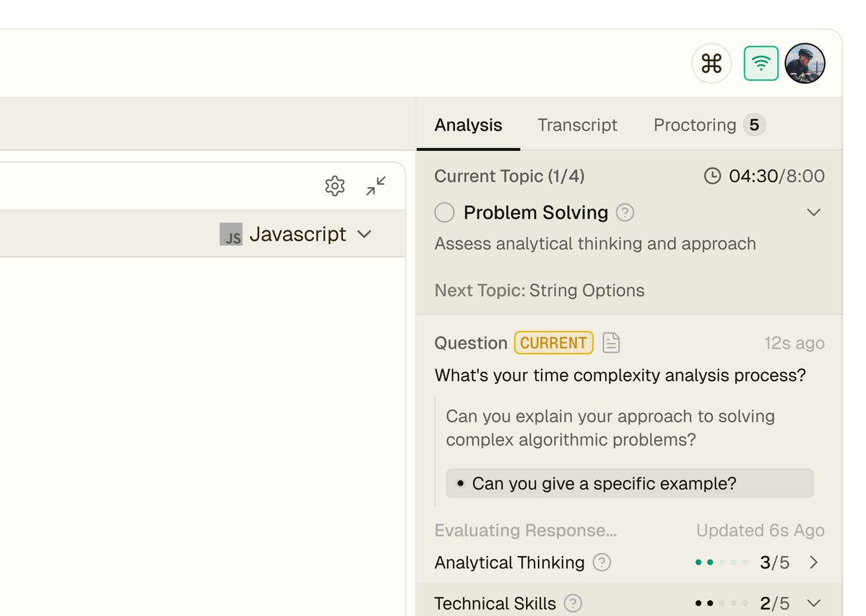This screenshot has height=616, width=866.
Task: Open the Javascript language dropdown
Action: point(297,234)
